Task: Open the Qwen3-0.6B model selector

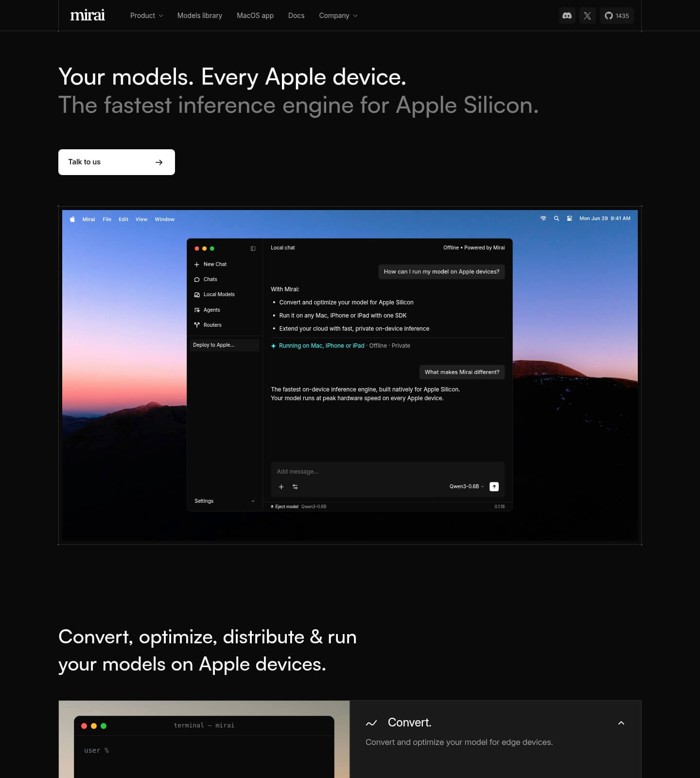Action: pyautogui.click(x=467, y=487)
